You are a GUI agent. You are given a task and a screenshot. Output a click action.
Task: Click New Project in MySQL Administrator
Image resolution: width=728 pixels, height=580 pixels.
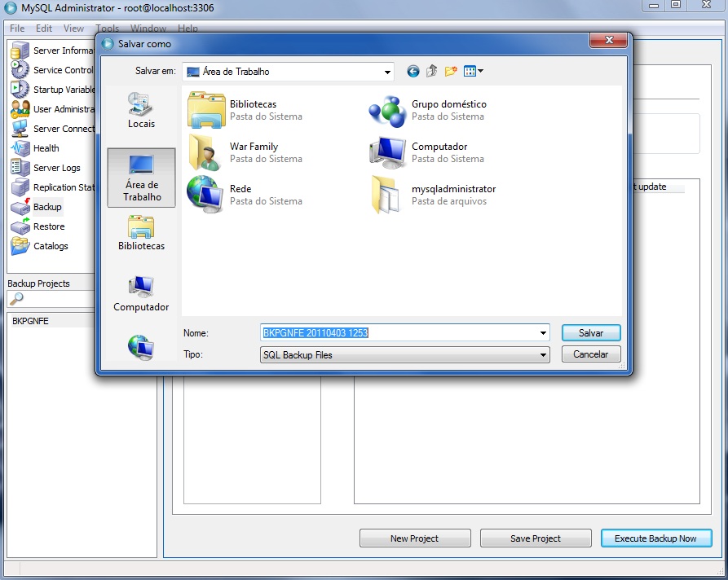click(415, 538)
